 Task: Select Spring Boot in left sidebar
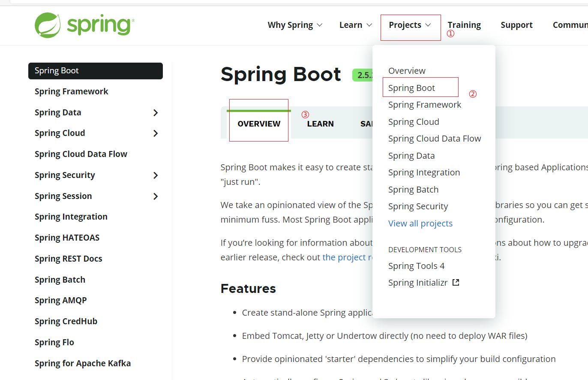(96, 71)
